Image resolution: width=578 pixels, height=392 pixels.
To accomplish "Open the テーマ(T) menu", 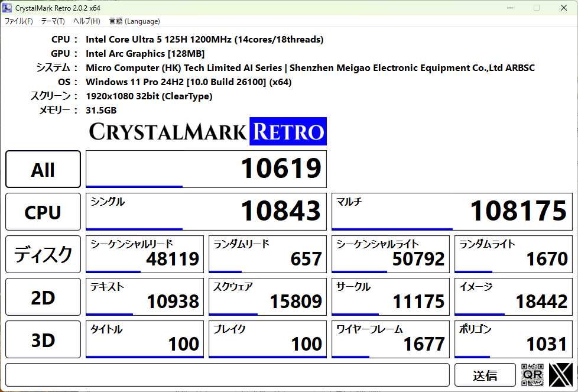I will click(x=53, y=21).
